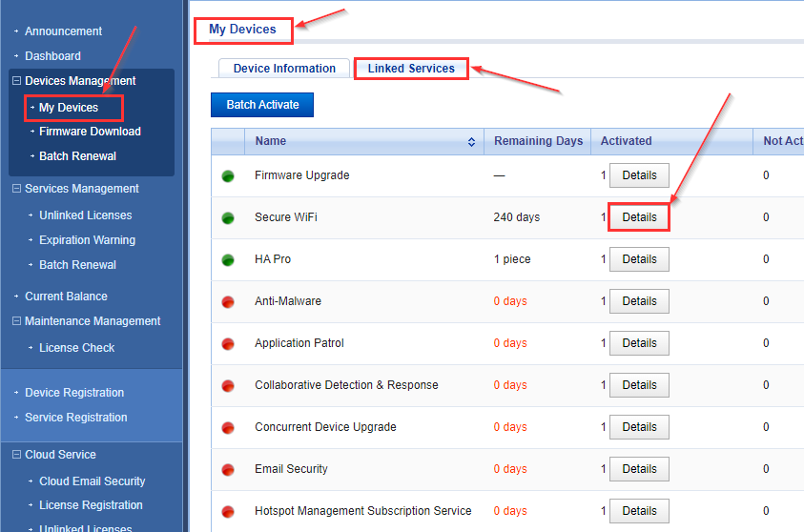The image size is (804, 532).
Task: Open Details for Secure WiFi
Action: 639,217
